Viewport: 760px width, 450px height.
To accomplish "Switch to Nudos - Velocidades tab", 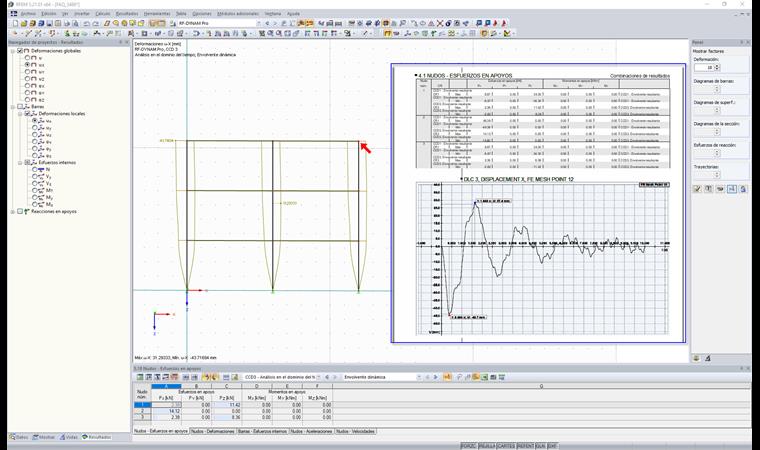I will click(355, 431).
